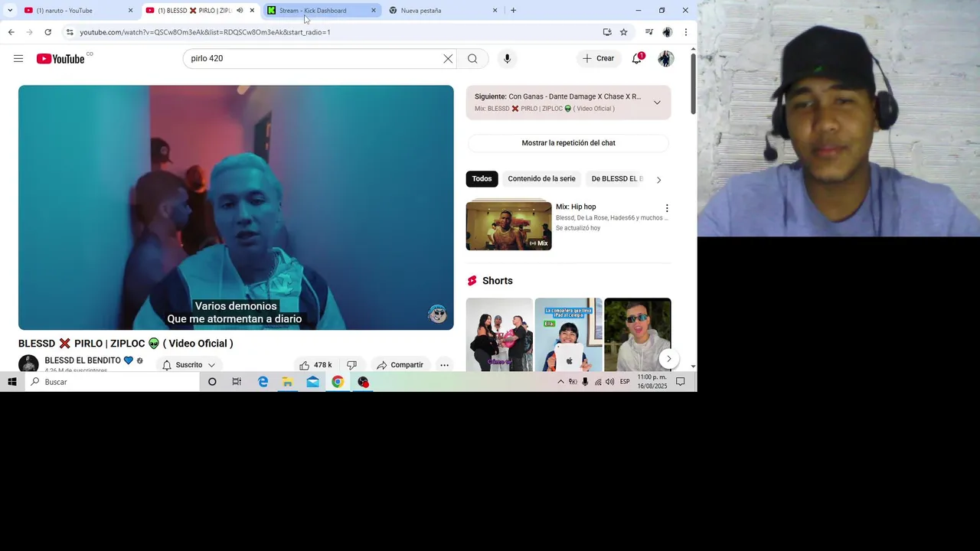Close the Kick Dashboard tab
Screen dimensions: 980x551
374,11
